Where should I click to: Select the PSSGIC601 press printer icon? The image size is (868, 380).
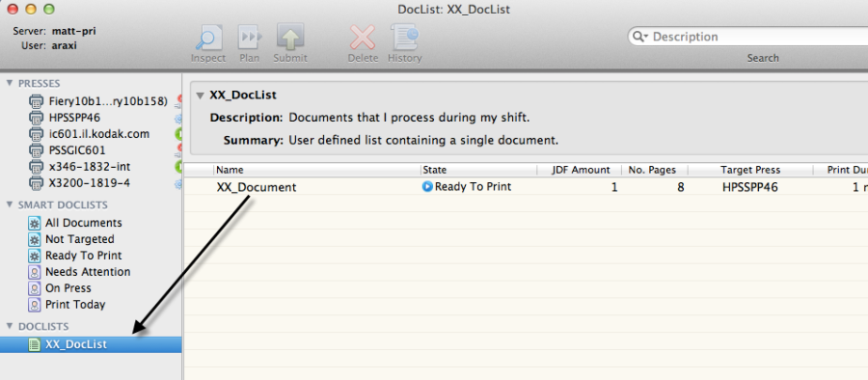tap(36, 150)
